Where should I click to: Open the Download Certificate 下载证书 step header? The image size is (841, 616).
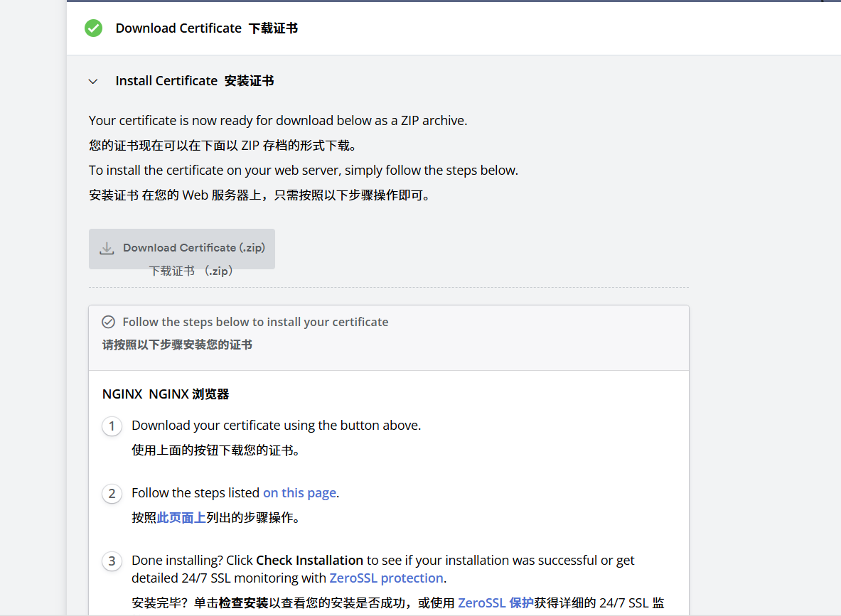(206, 28)
